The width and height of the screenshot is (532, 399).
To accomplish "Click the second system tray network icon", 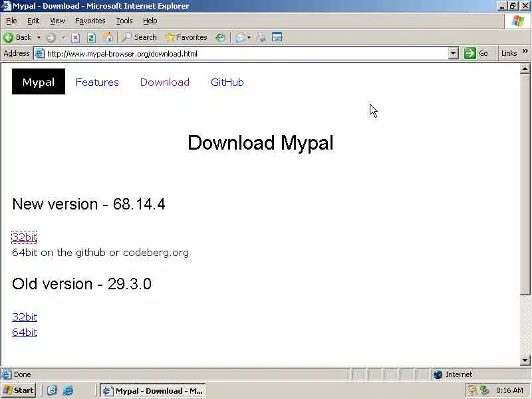I will [485, 390].
